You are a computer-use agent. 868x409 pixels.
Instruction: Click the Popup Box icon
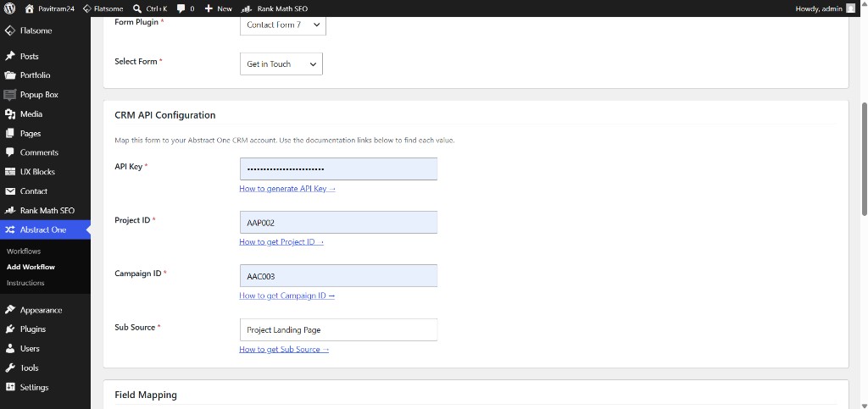[10, 95]
